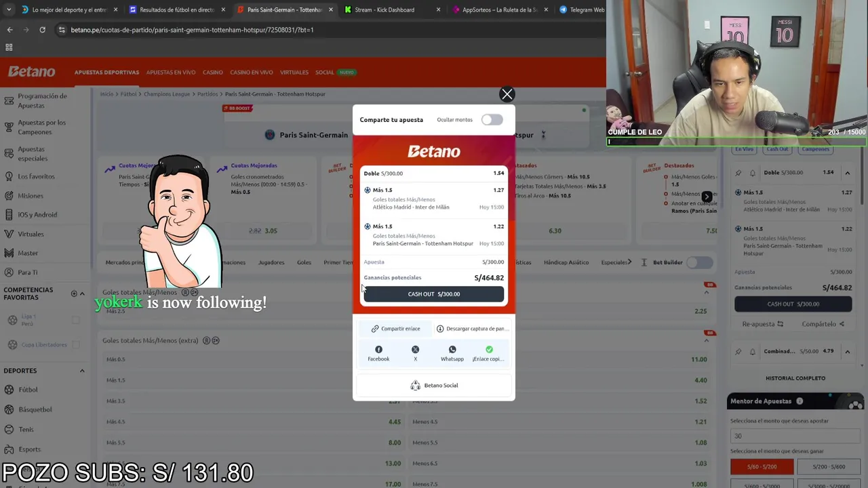Open Betano Social from the share dialog
Viewport: 868px width, 488px height.
pos(434,385)
